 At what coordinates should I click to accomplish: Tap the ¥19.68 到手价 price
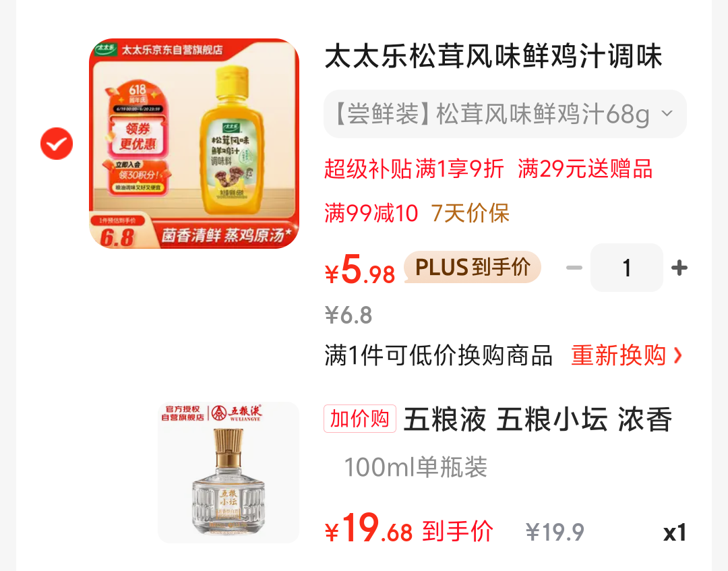tap(408, 529)
